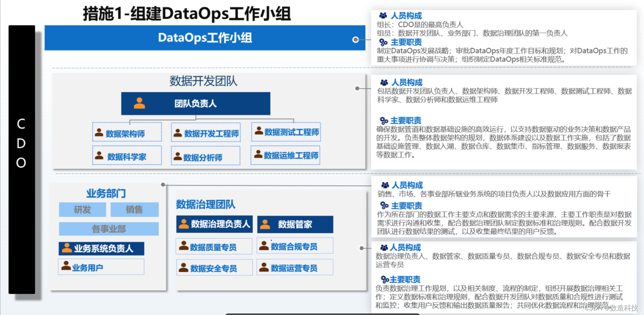Click the gear icon next to top 主要职责

pos(383,42)
